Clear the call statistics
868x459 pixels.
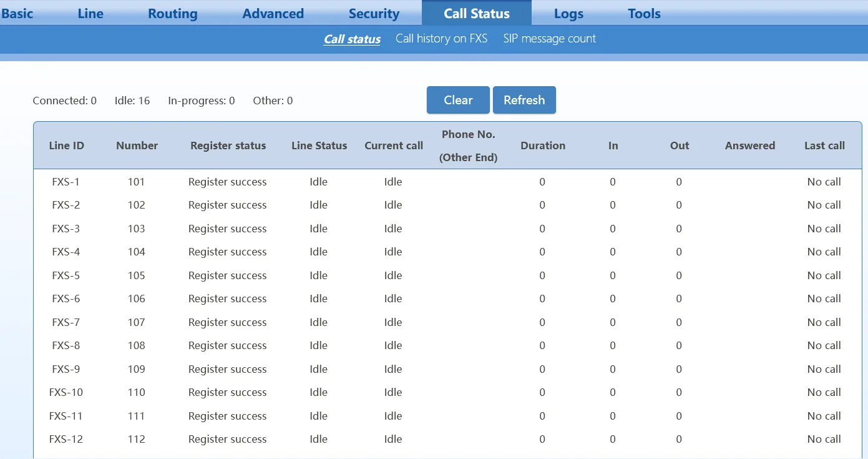click(x=458, y=100)
